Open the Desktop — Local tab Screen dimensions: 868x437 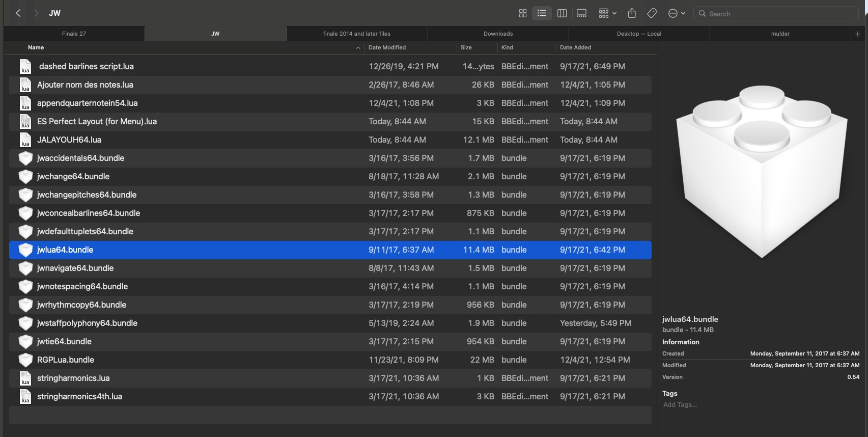(x=639, y=34)
